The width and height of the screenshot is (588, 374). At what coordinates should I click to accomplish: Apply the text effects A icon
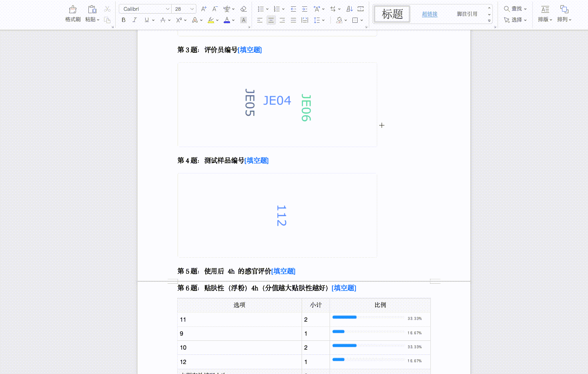pos(195,20)
